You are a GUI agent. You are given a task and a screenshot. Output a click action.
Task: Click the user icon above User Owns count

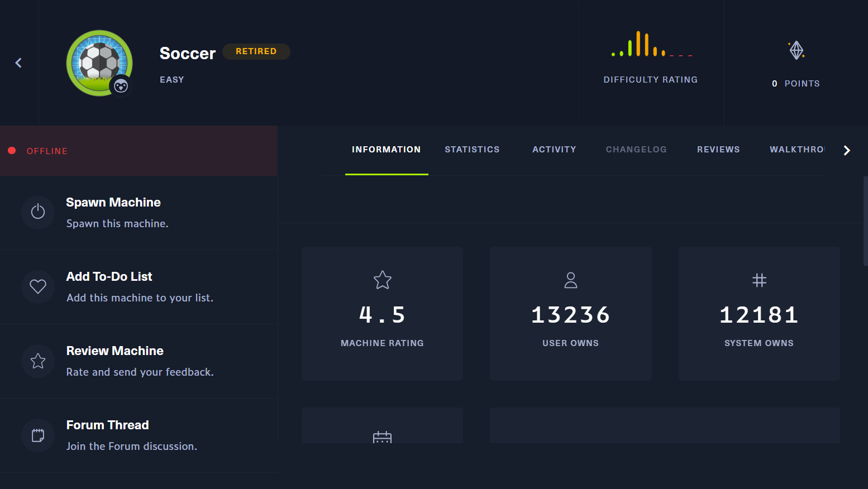(x=570, y=280)
